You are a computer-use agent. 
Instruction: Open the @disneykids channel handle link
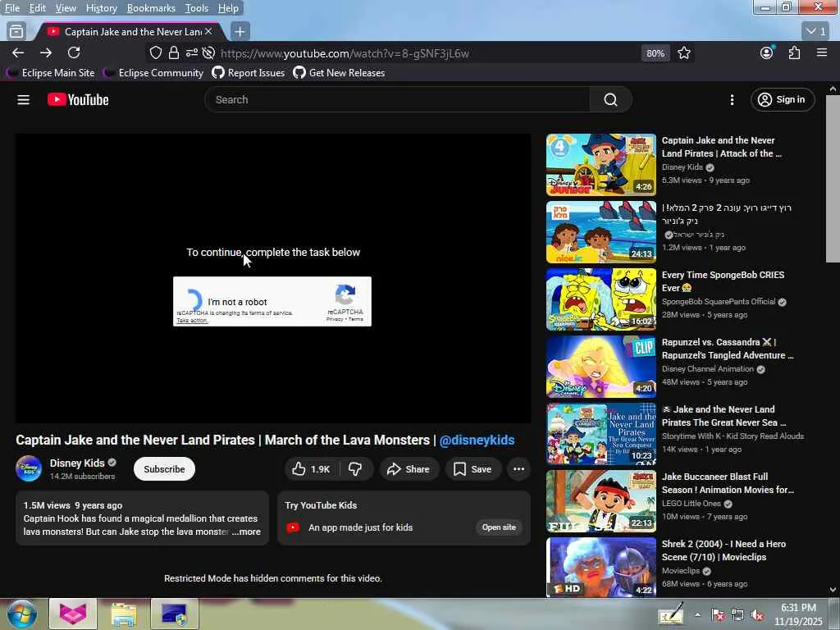pyautogui.click(x=477, y=440)
